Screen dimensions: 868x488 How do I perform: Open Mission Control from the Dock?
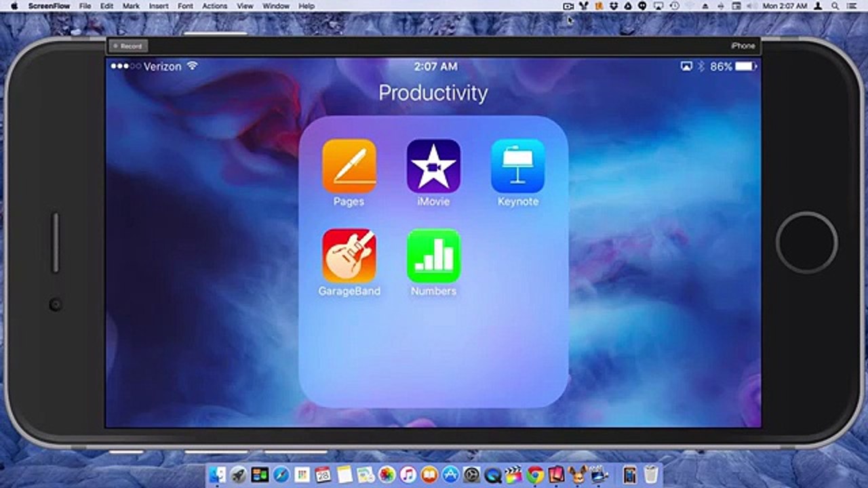260,474
